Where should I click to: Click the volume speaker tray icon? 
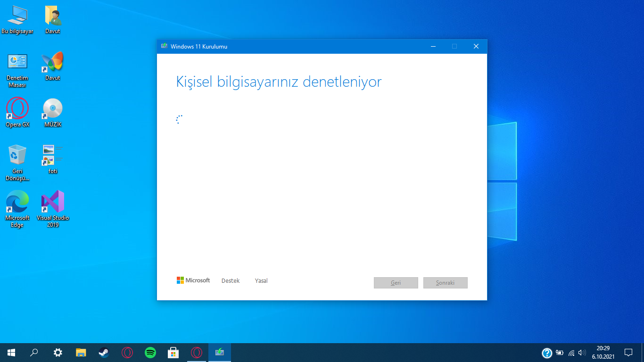coord(582,353)
